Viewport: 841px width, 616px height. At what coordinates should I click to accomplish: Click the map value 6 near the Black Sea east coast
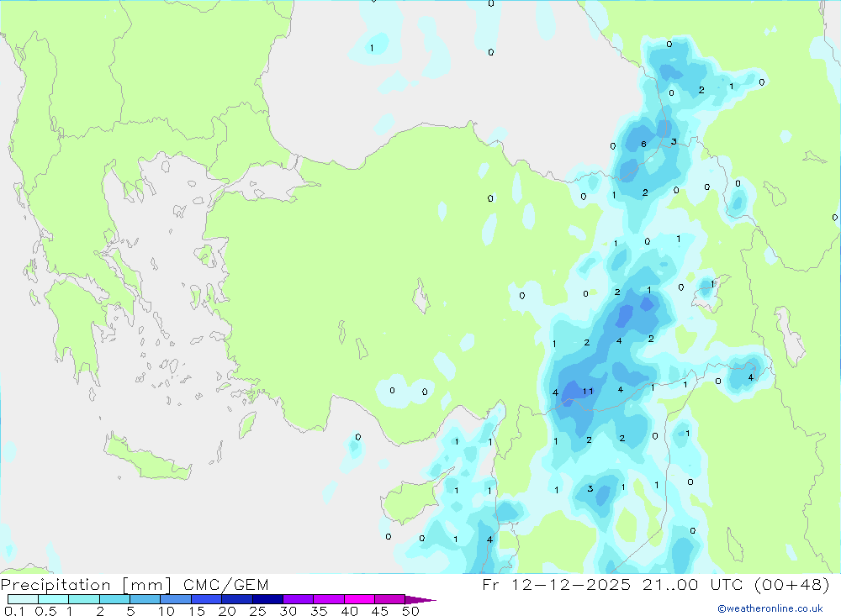643,145
